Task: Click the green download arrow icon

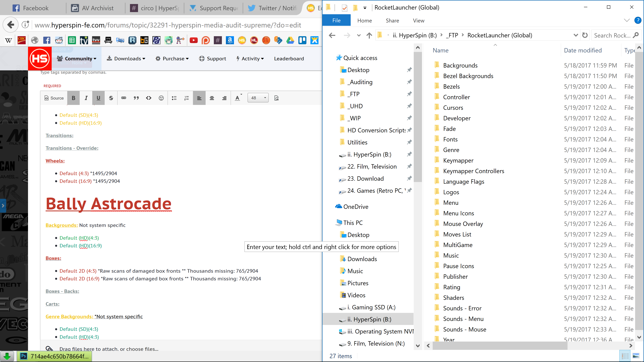Action: pyautogui.click(x=7, y=356)
